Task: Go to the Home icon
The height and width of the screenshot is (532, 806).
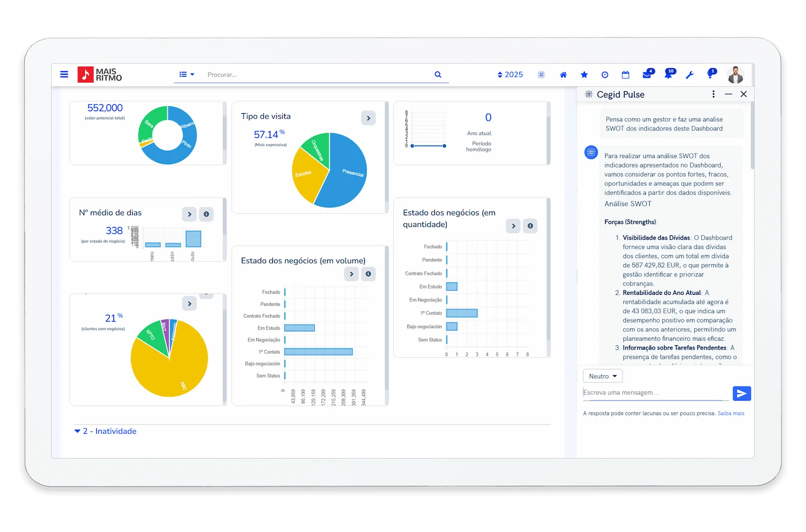Action: pyautogui.click(x=563, y=75)
